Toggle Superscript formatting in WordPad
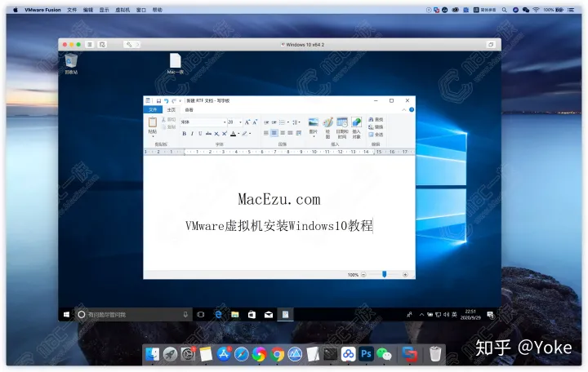The width and height of the screenshot is (588, 372). click(x=225, y=133)
